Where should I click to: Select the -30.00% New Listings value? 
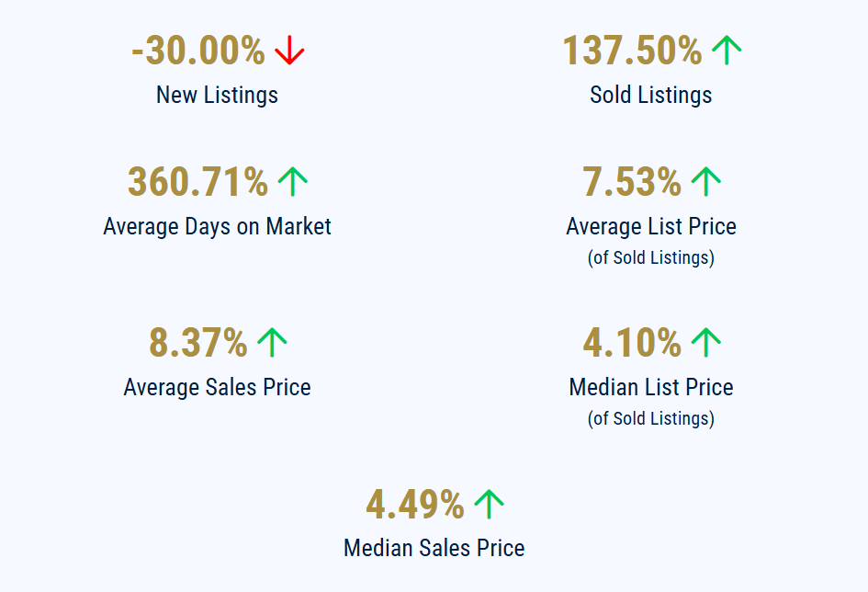pyautogui.click(x=198, y=51)
